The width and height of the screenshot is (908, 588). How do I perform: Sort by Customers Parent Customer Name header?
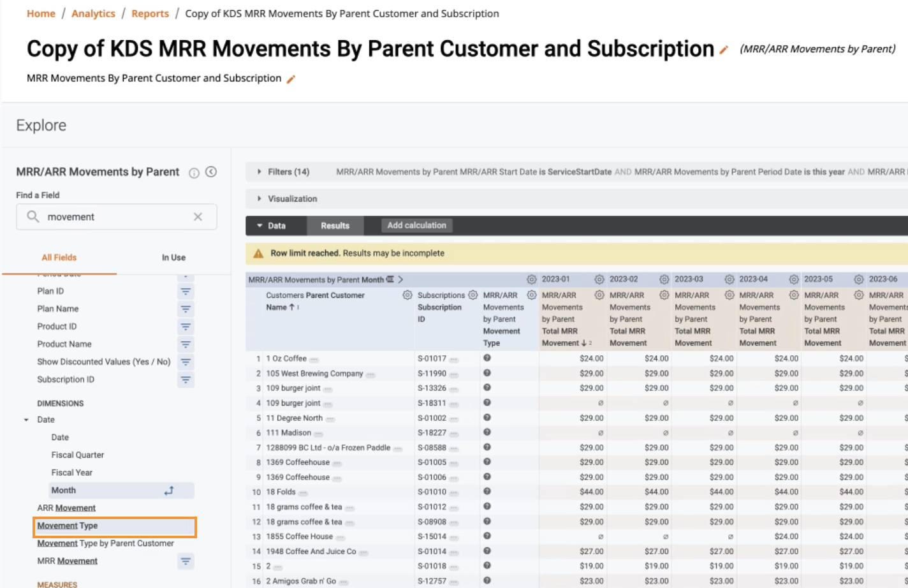316,301
